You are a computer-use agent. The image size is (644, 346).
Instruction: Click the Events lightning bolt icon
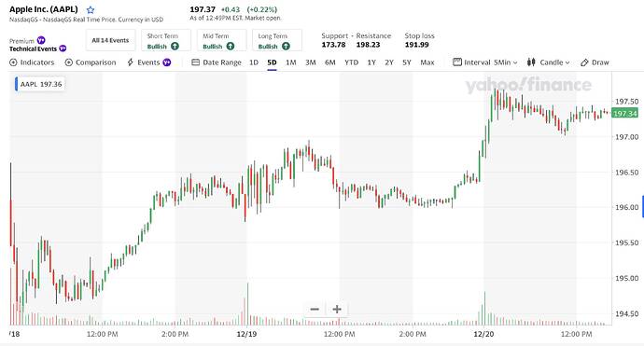(130, 62)
